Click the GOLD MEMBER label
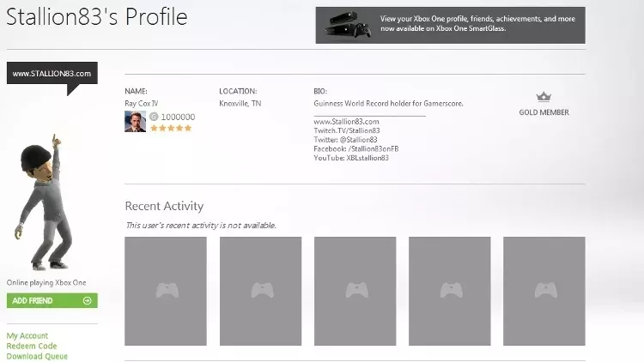 click(x=544, y=112)
